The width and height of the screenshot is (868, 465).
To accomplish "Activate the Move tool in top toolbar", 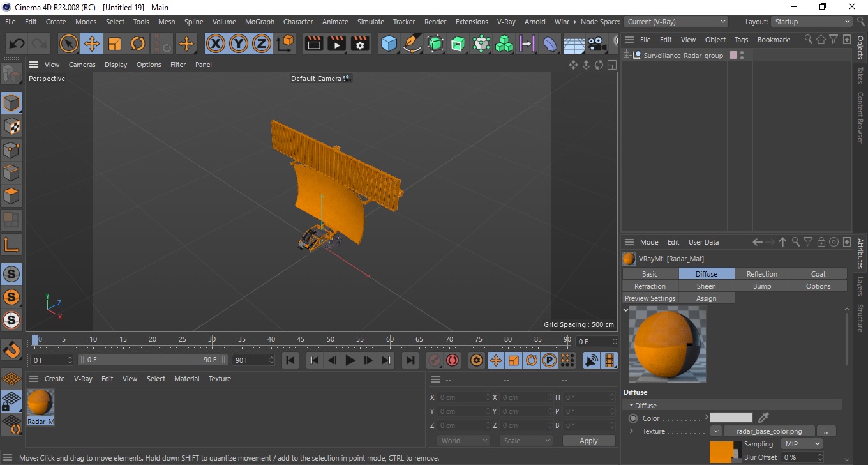I will [x=92, y=44].
